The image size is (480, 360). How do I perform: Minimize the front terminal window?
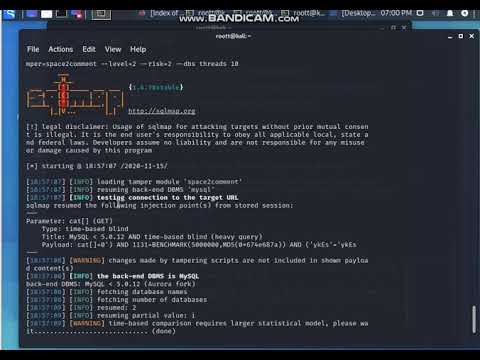450,36
